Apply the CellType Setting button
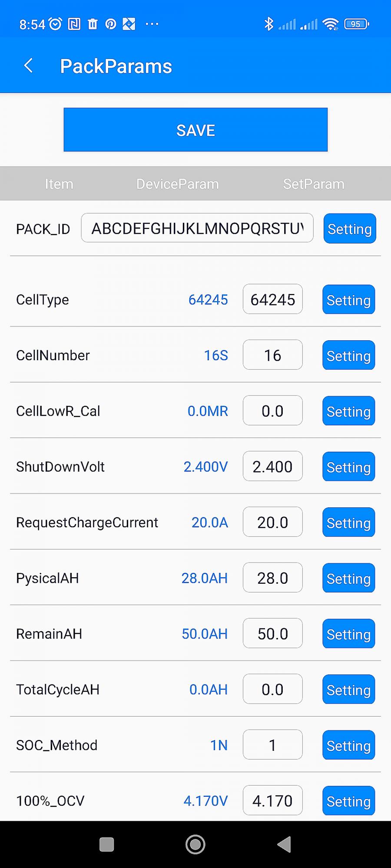This screenshot has height=868, width=391. tap(348, 300)
